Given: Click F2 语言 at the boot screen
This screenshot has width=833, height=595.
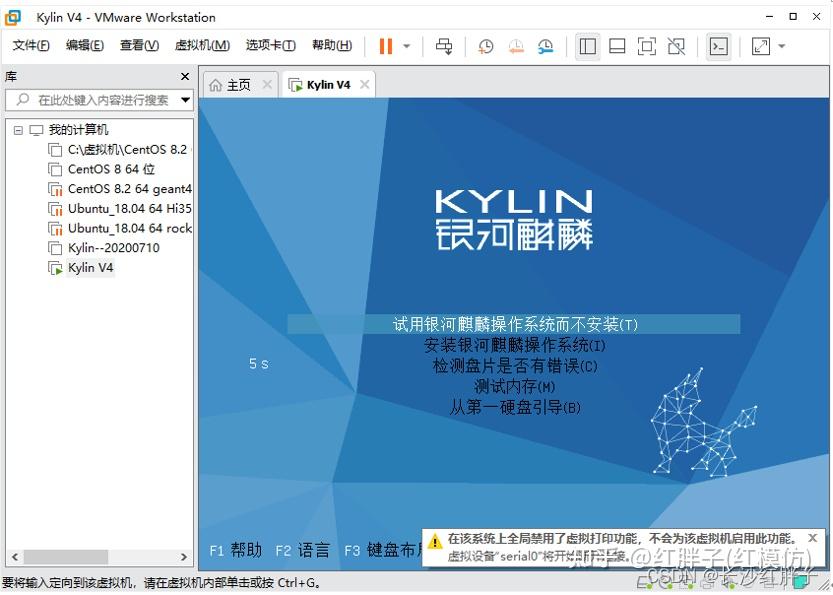Looking at the screenshot, I should (303, 550).
